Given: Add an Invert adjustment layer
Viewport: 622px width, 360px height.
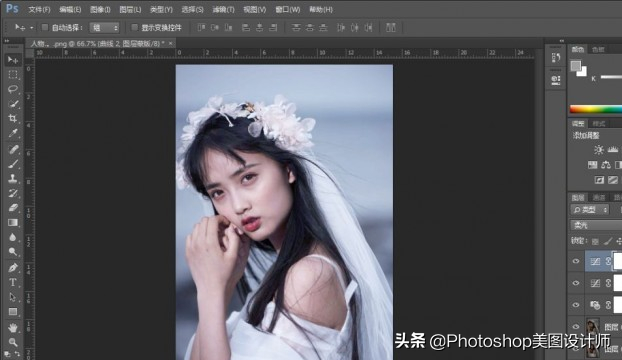Looking at the screenshot, I should click(599, 180).
